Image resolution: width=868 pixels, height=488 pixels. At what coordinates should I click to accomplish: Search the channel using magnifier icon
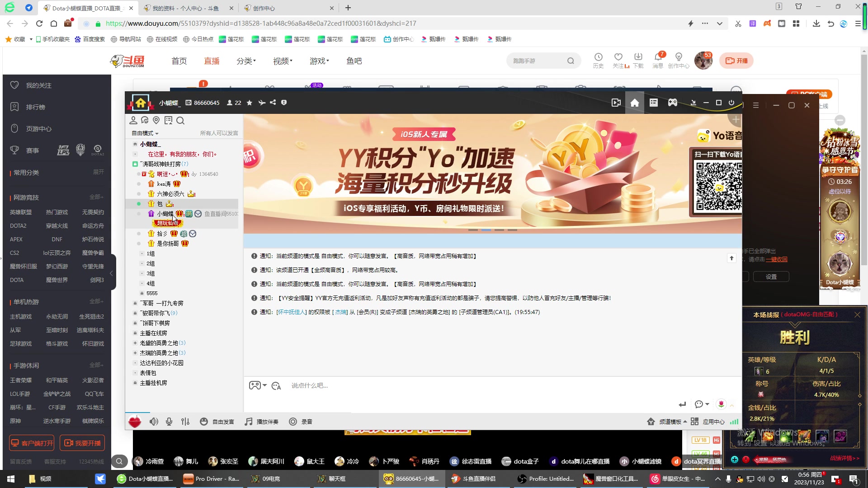(x=180, y=120)
